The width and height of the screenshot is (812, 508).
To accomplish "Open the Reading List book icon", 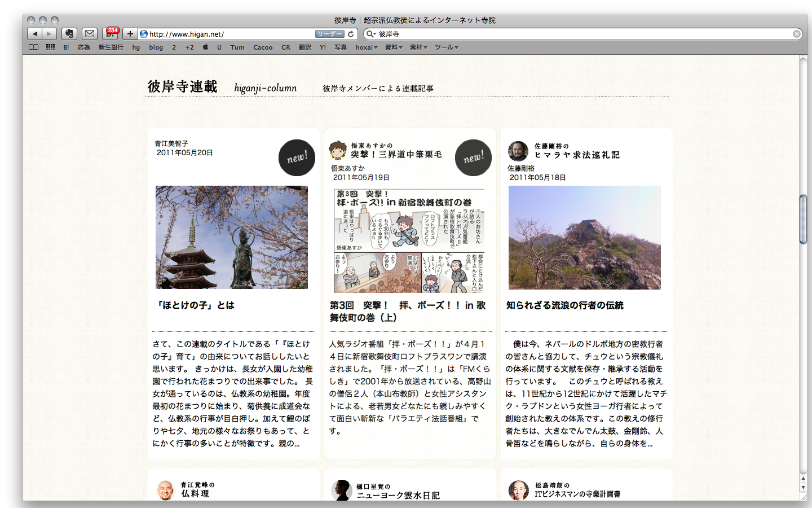I will point(34,47).
